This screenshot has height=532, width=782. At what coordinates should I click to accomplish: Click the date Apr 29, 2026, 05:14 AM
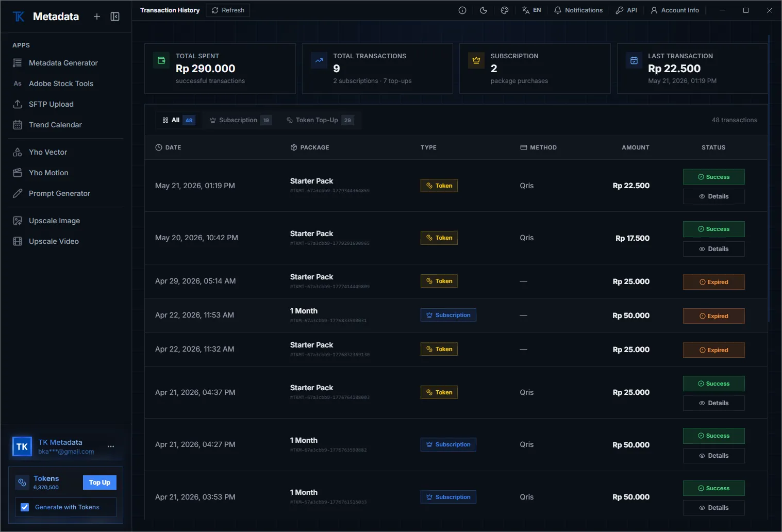coord(195,281)
